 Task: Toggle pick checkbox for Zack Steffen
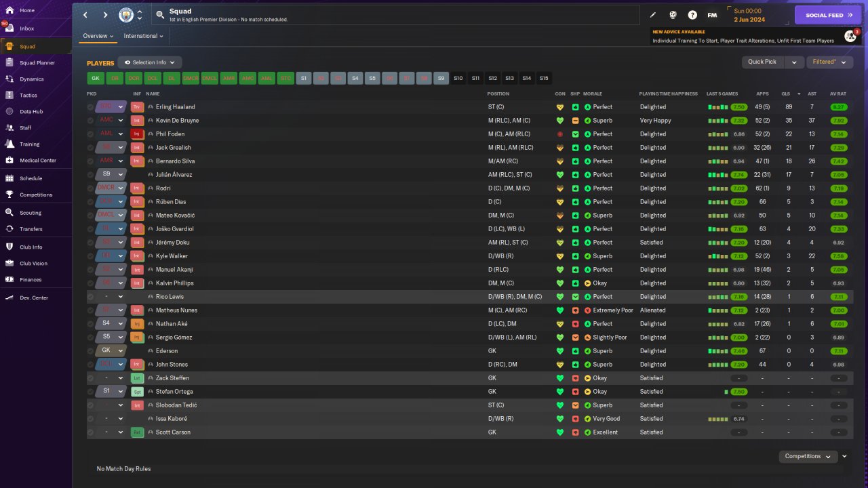coord(91,378)
